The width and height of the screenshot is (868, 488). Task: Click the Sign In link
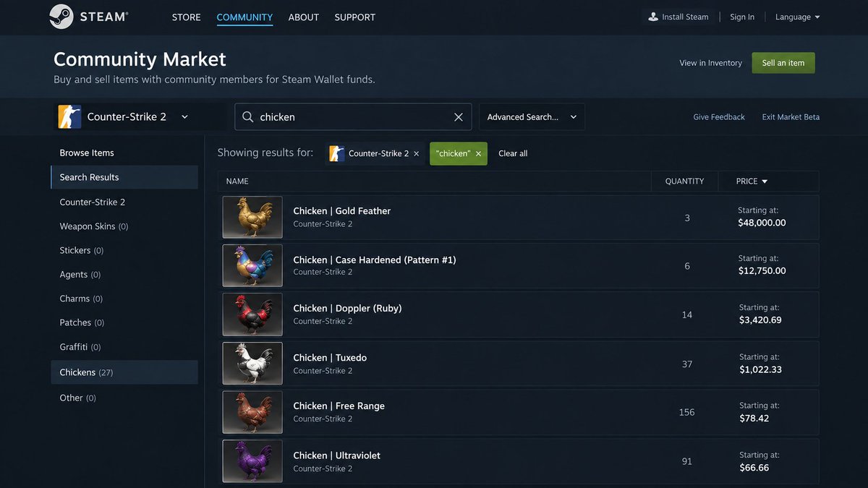pyautogui.click(x=742, y=17)
